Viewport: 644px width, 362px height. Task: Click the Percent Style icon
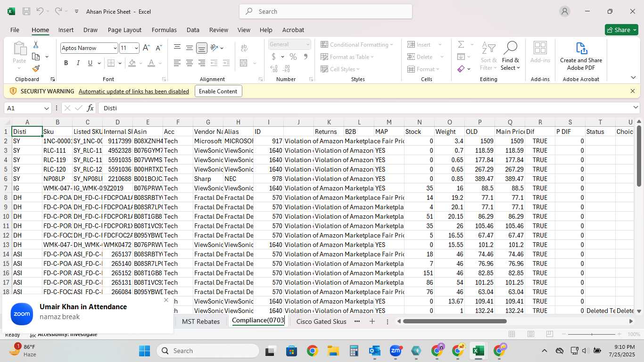293,57
